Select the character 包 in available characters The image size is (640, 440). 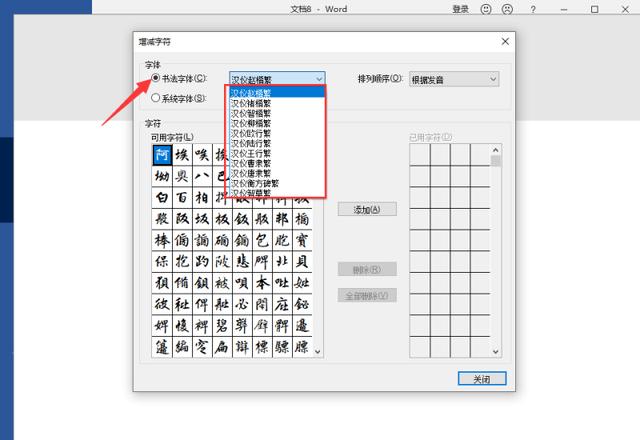pos(262,240)
